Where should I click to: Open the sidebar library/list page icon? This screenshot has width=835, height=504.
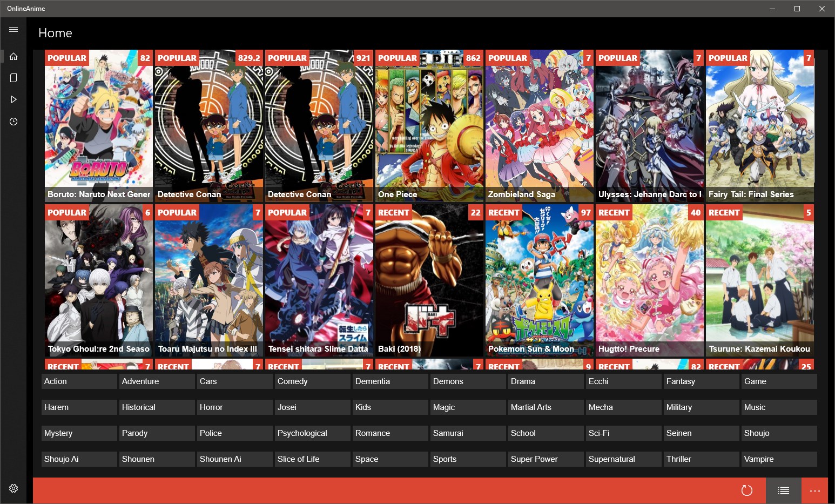(14, 78)
